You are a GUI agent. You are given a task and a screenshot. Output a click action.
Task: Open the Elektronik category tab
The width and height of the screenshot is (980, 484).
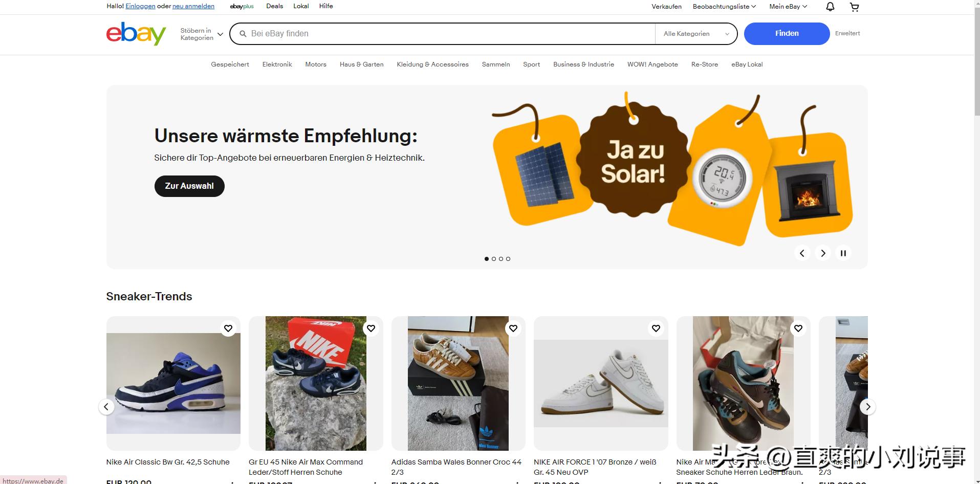[x=277, y=64]
